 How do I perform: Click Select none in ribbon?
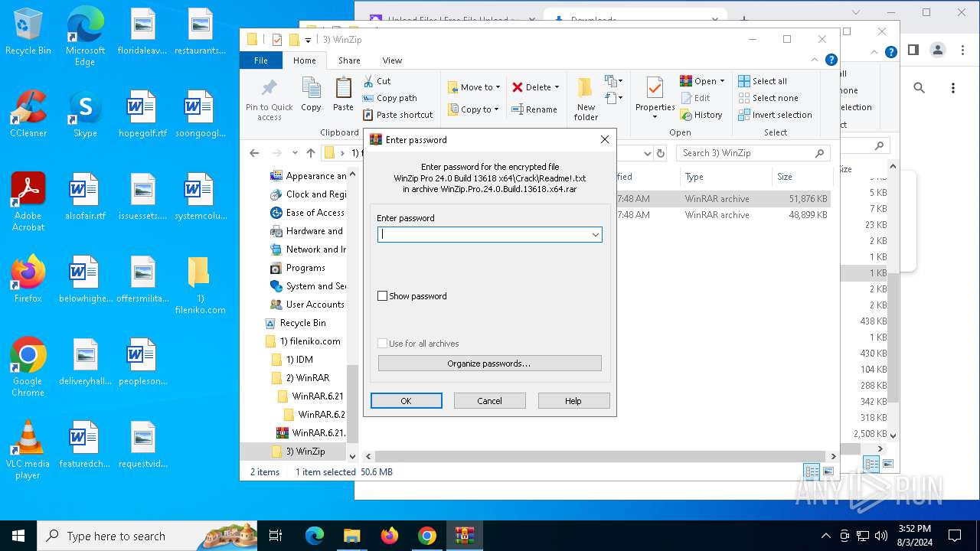[x=768, y=98]
